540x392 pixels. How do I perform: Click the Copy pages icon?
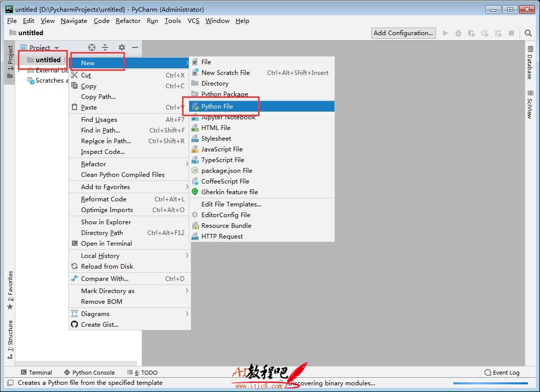point(74,86)
